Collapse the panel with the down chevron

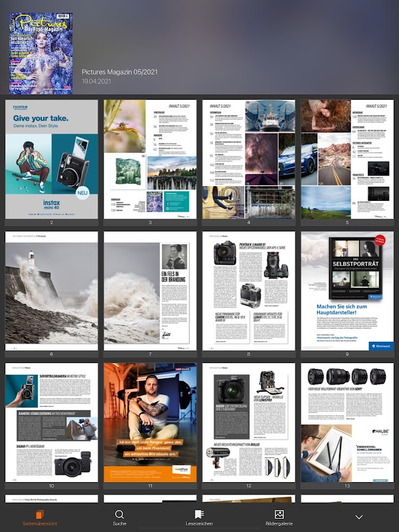coord(359,517)
